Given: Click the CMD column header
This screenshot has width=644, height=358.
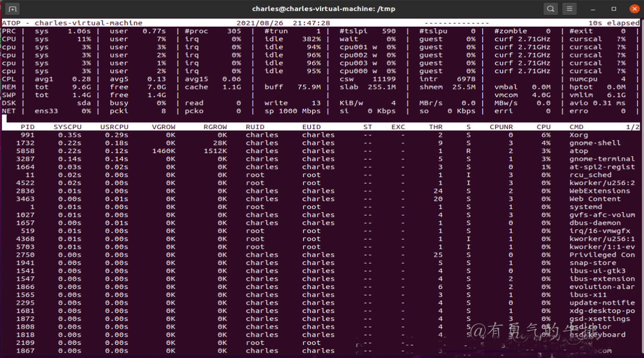Looking at the screenshot, I should pos(577,127).
